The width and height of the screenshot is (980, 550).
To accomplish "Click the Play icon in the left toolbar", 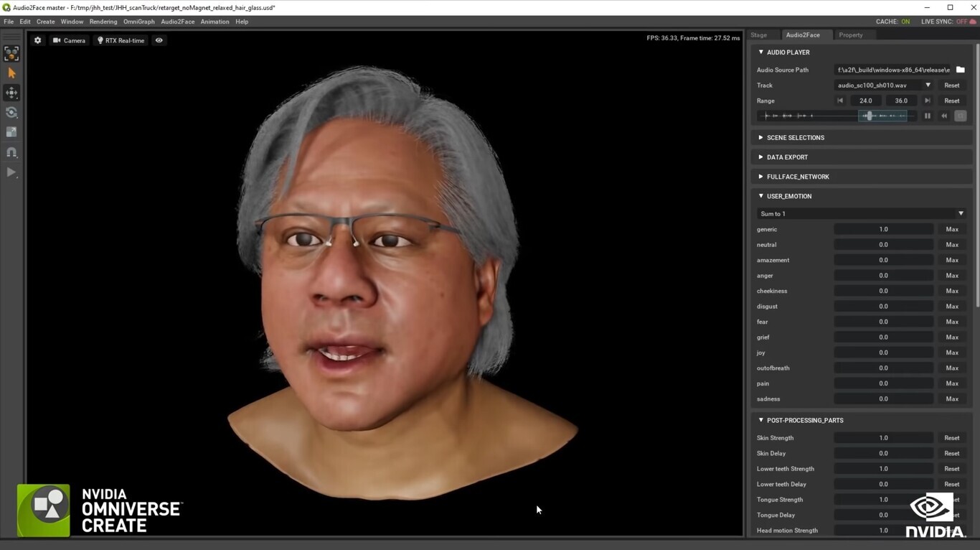I will (x=11, y=172).
